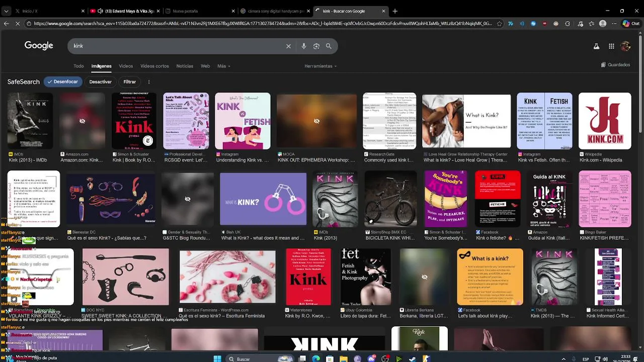Reveal blurred Amazon.com image result
This screenshot has height=362, width=644.
(x=82, y=121)
